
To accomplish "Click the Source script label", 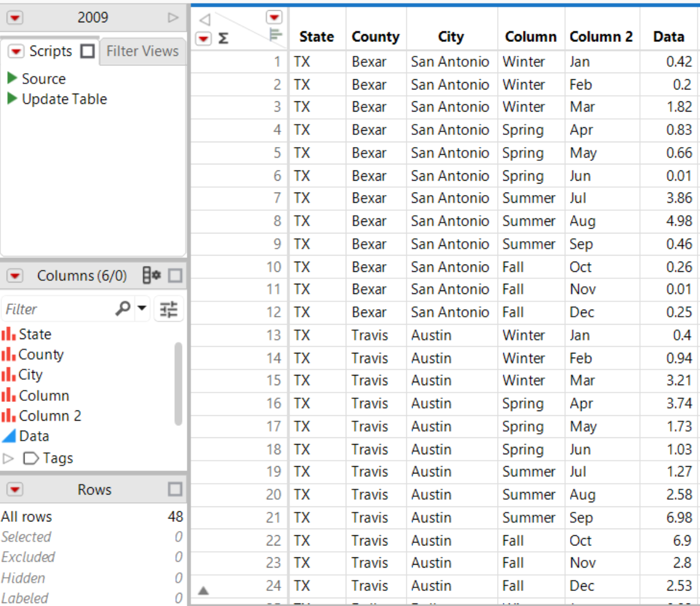I will point(44,79).
